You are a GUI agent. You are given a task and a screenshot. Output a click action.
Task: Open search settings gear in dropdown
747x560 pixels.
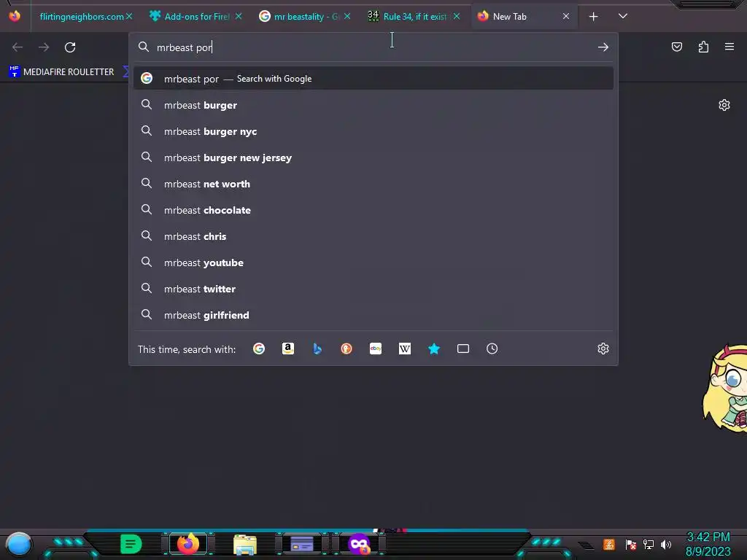[603, 349]
